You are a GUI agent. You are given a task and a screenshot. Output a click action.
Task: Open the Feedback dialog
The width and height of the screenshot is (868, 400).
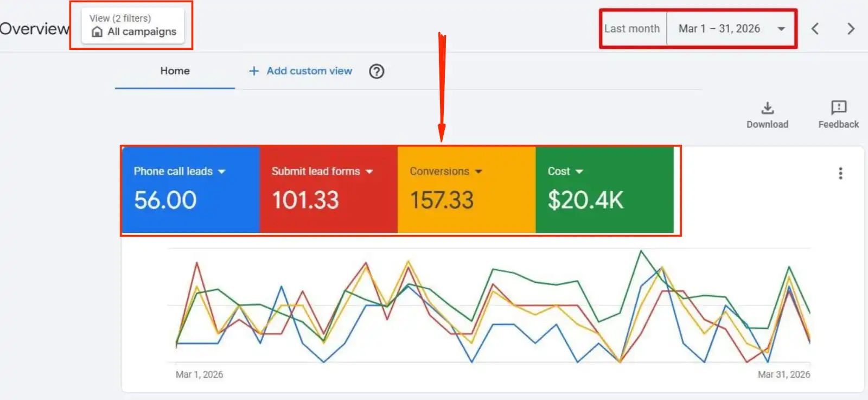coord(839,115)
